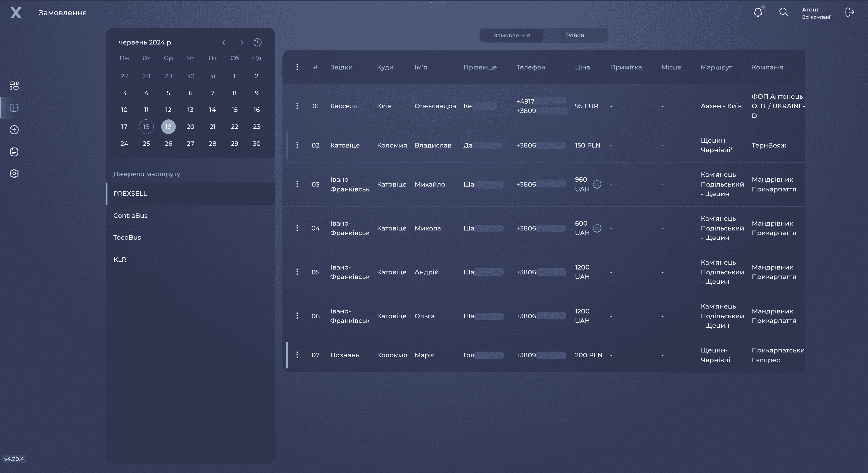Open the sidebar receipt report icon
Viewport: 868px width, 473px height.
[x=14, y=152]
